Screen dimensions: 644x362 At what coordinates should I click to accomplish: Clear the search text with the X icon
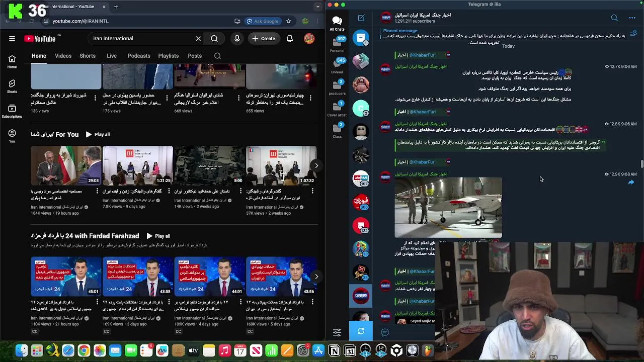[x=198, y=39]
